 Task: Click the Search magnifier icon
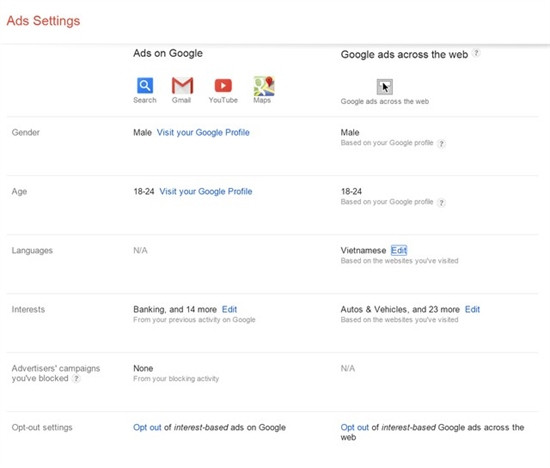(x=145, y=85)
